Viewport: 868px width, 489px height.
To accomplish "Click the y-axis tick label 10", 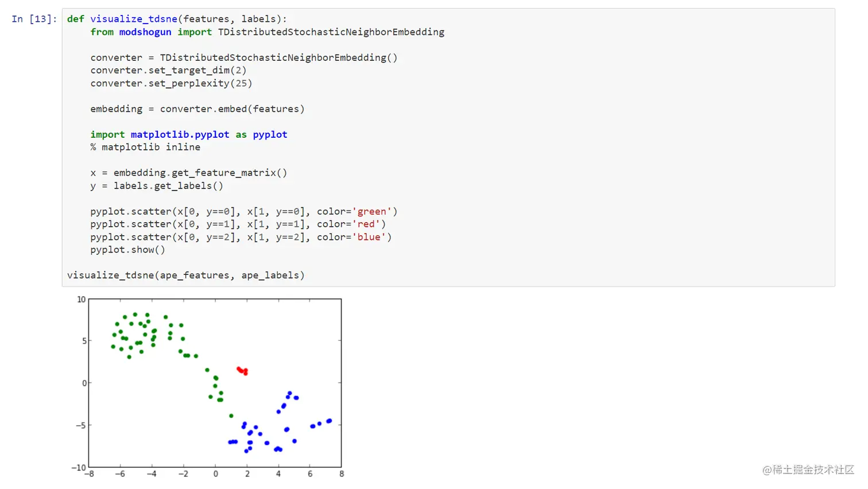I will click(x=81, y=300).
